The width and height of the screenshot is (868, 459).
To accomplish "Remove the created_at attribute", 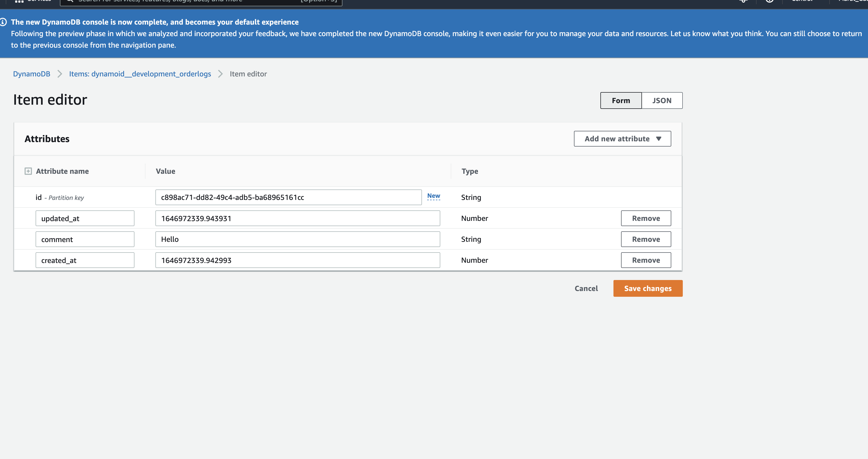I will pos(646,260).
